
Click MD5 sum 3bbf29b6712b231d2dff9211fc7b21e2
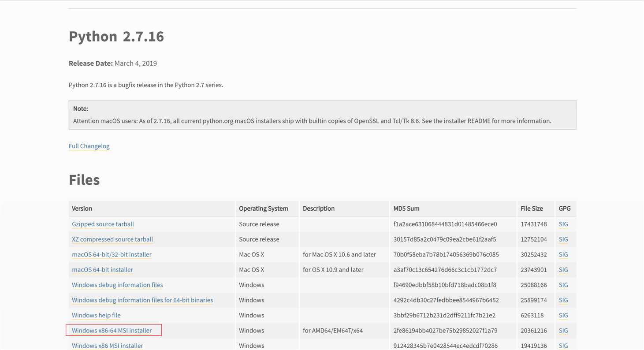pyautogui.click(x=444, y=315)
